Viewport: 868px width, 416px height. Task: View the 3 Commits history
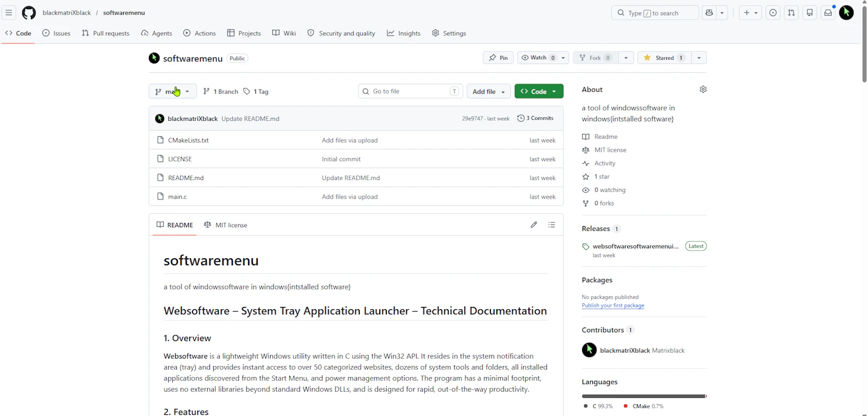[x=535, y=118]
